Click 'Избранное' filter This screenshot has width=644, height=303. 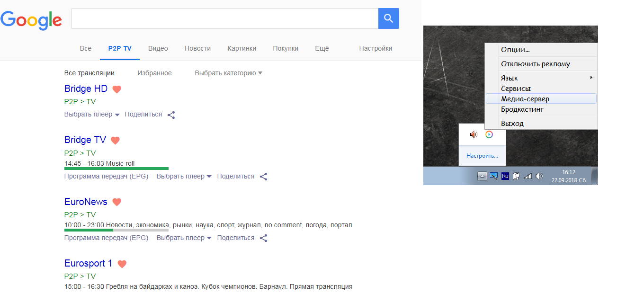tap(155, 73)
